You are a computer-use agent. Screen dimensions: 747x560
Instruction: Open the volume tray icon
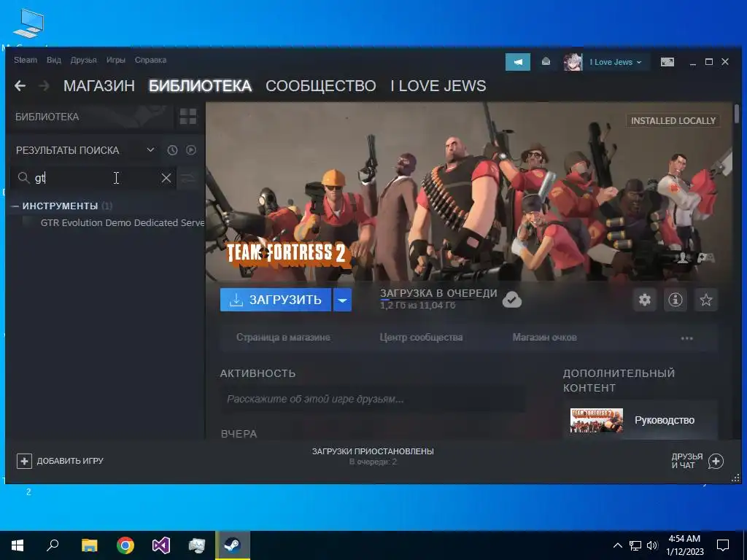[x=652, y=545]
